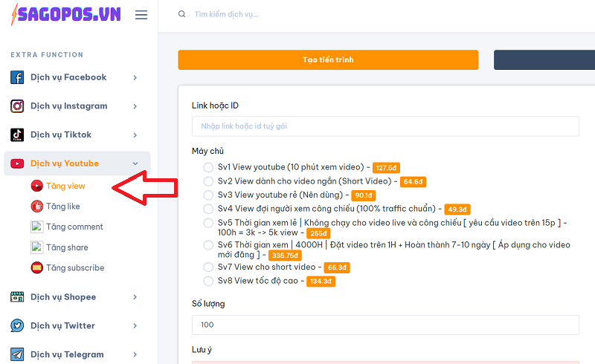The width and height of the screenshot is (595, 364).
Task: Click the Shopee store icon
Action: [17, 297]
